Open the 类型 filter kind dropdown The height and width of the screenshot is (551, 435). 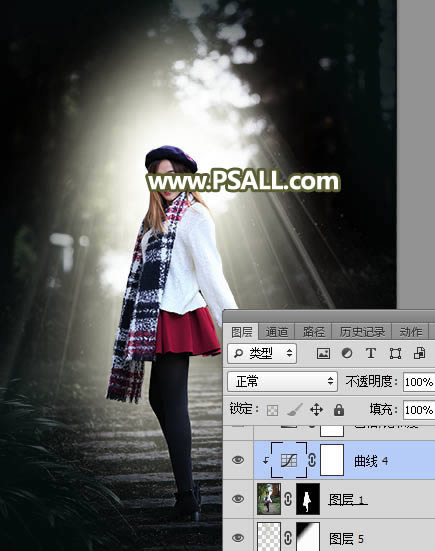click(262, 353)
